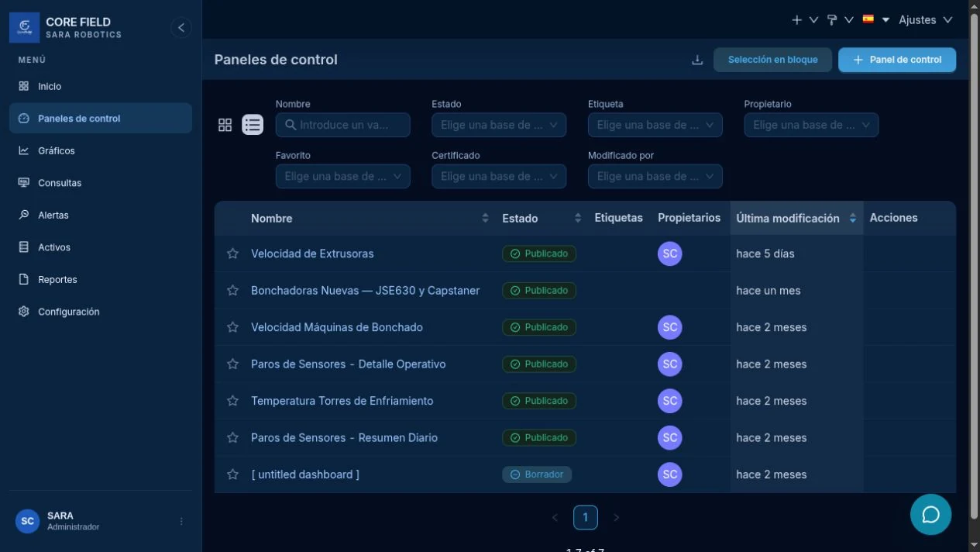Screen dimensions: 980x552
Task: Open the Estado filter dropdown
Action: pos(499,125)
